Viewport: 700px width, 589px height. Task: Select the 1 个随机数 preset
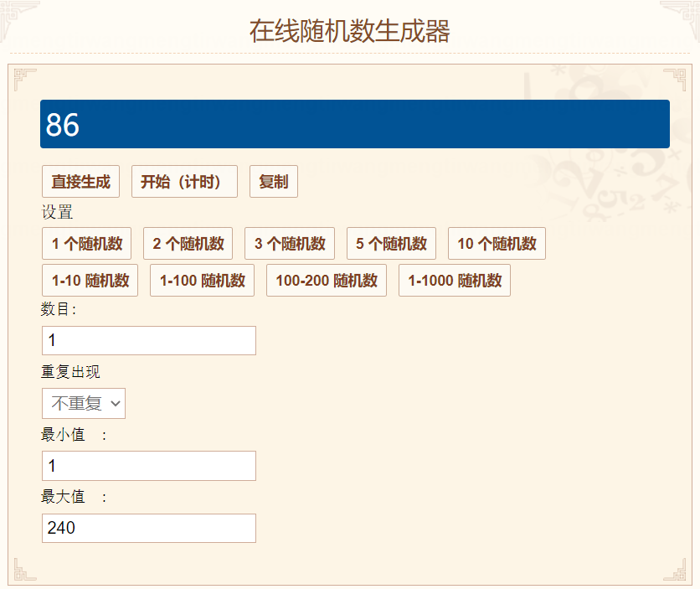(87, 244)
